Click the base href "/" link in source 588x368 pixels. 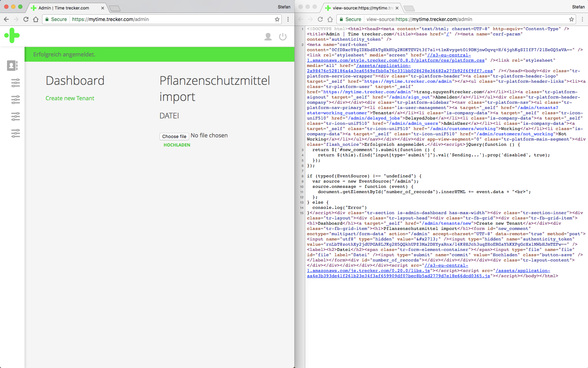pos(449,34)
